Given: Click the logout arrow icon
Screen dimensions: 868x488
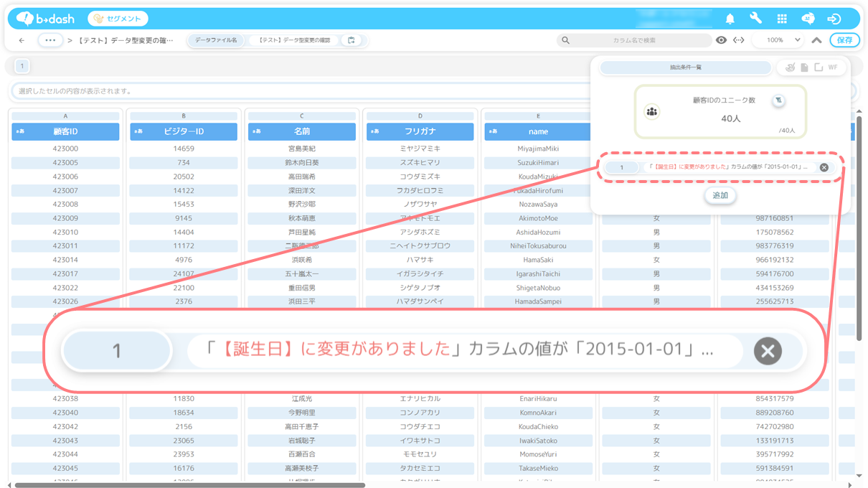Looking at the screenshot, I should pos(834,19).
